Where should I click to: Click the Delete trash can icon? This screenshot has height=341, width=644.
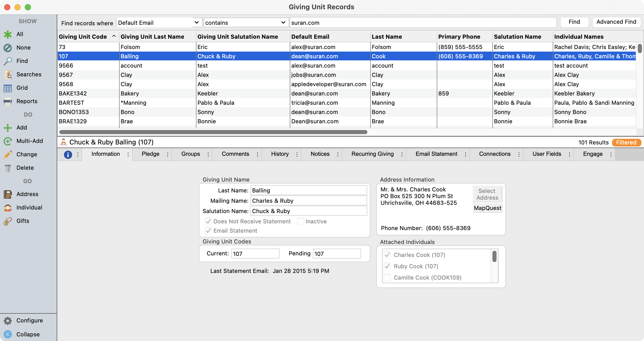point(8,168)
